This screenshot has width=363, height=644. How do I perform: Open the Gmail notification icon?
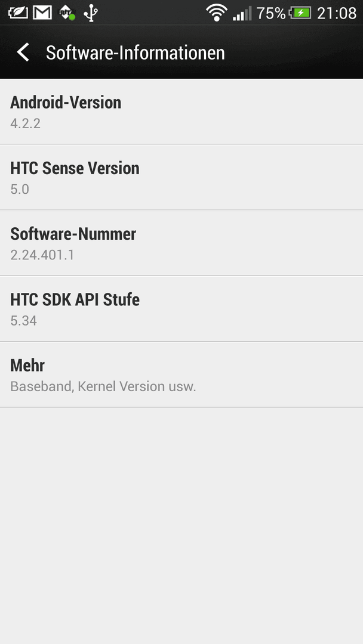click(42, 13)
